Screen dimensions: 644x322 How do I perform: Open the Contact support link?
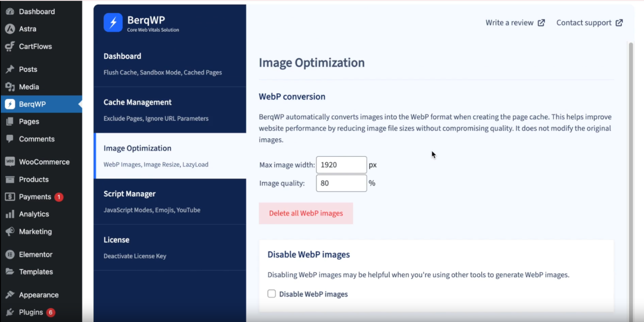pyautogui.click(x=589, y=23)
